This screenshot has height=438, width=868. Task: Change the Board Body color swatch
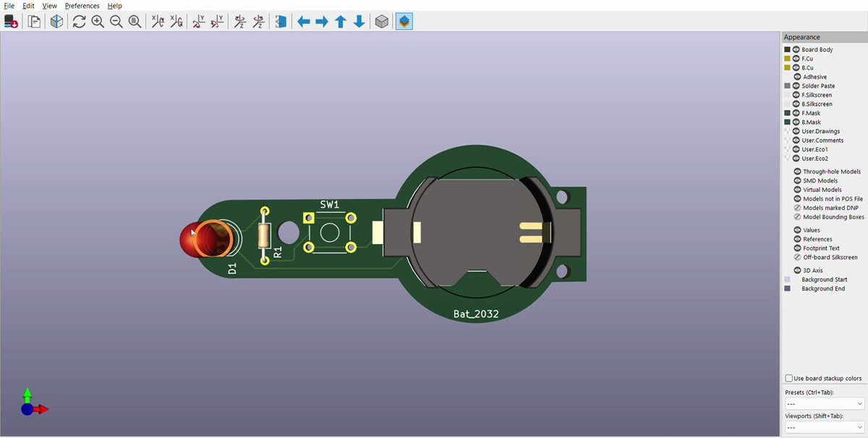(x=787, y=50)
